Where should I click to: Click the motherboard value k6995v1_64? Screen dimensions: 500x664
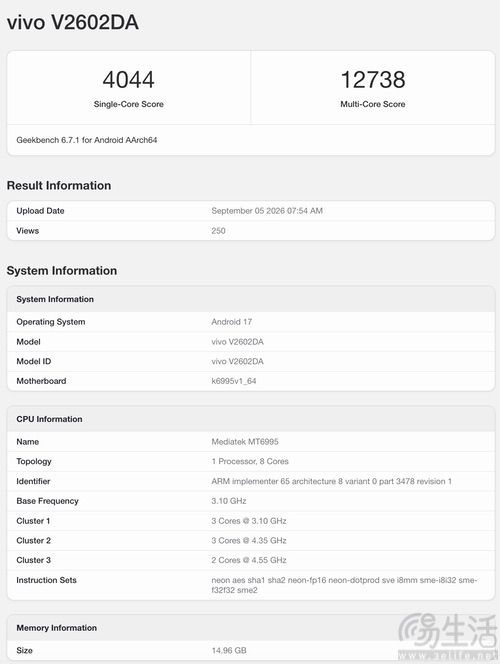coord(234,381)
